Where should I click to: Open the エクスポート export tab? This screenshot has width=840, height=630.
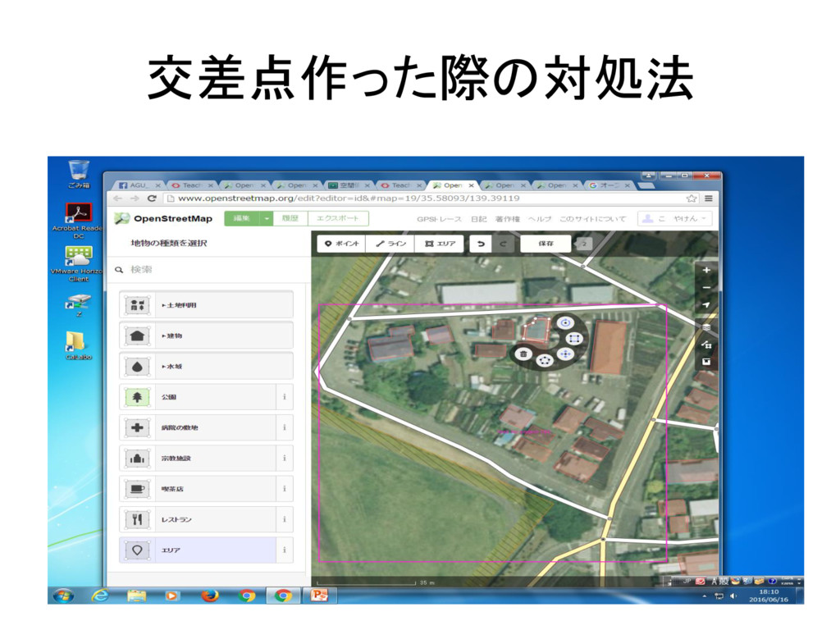337,218
